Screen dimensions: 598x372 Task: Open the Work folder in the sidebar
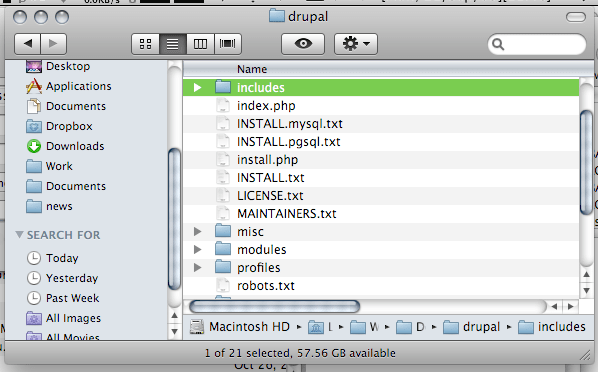coord(49,166)
